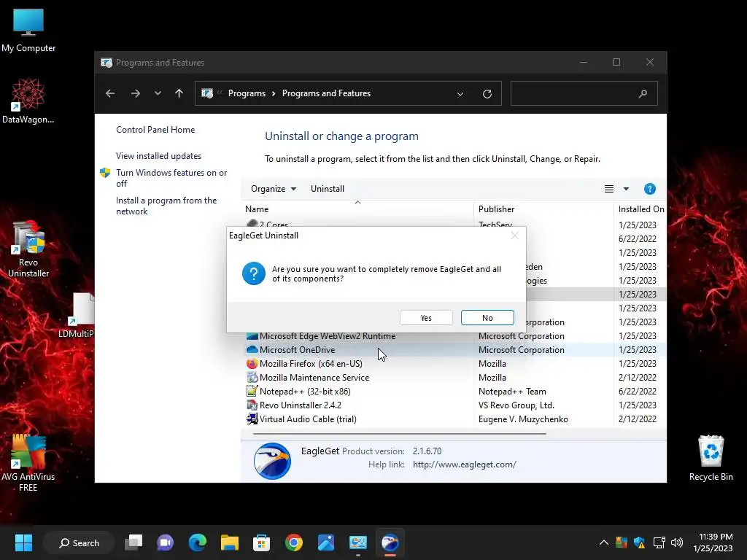This screenshot has width=747, height=560.
Task: Click the change view list icon
Action: coord(609,189)
